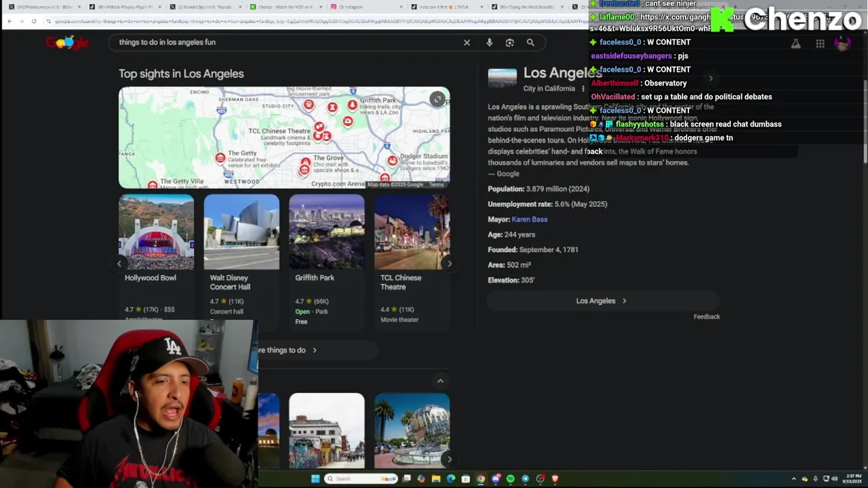Viewport: 868px width, 488px height.
Task: Click The Grove label on map
Action: tap(328, 158)
